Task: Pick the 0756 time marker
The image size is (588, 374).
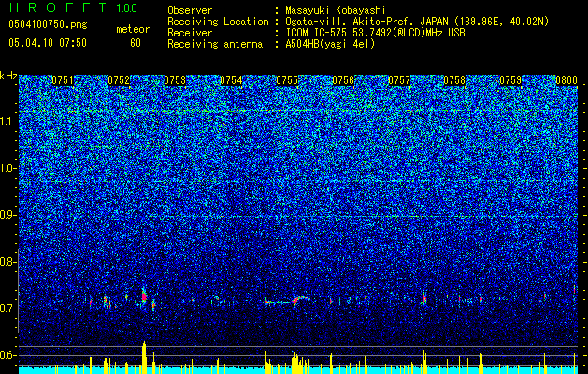Action: [343, 80]
